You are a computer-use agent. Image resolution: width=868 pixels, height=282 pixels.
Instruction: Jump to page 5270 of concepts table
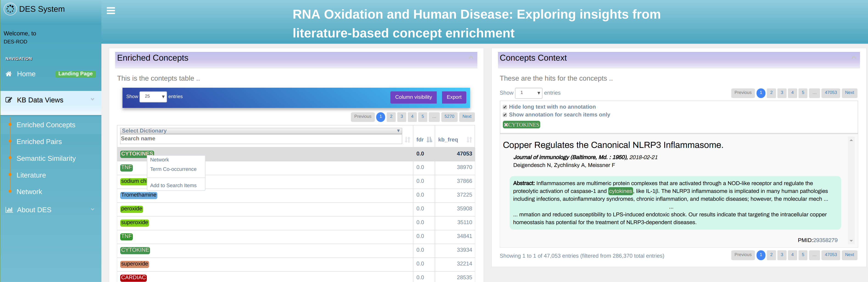pos(449,117)
